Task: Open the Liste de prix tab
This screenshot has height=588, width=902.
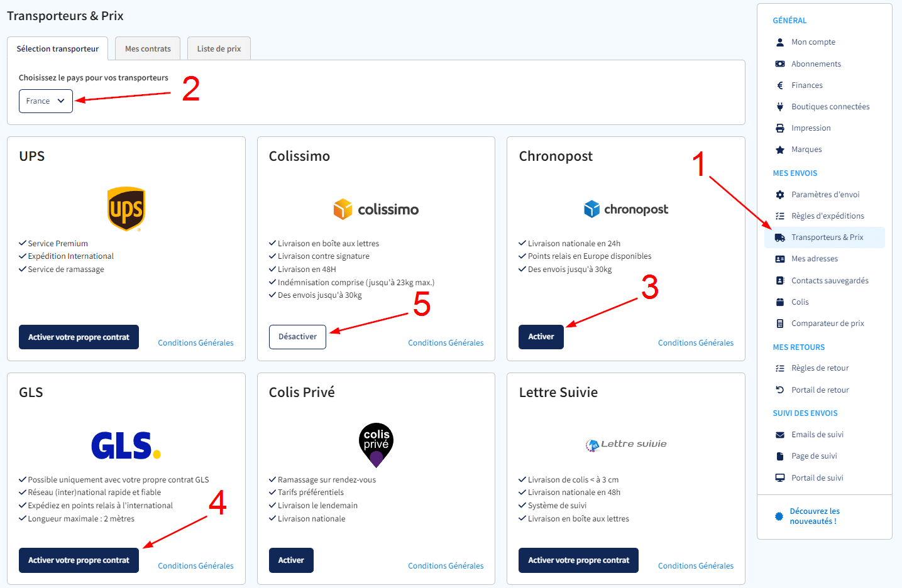Action: pos(219,49)
